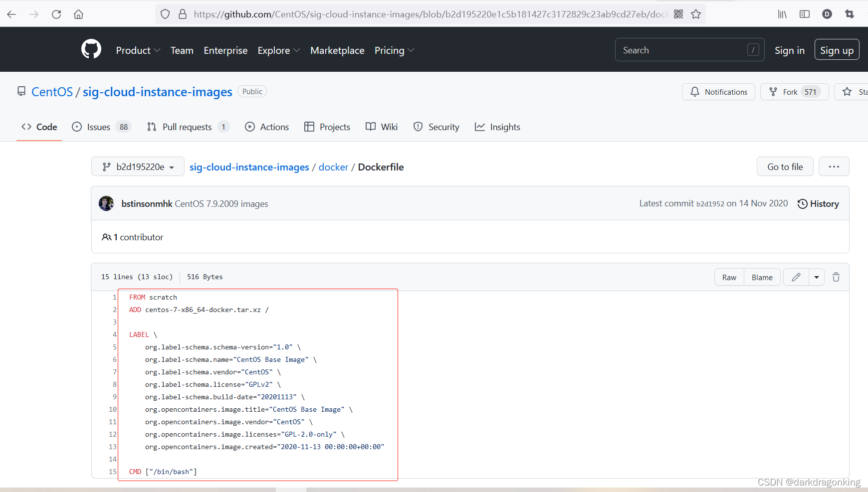The width and height of the screenshot is (868, 492).
Task: Reload the page with the refresh icon
Action: 56,14
